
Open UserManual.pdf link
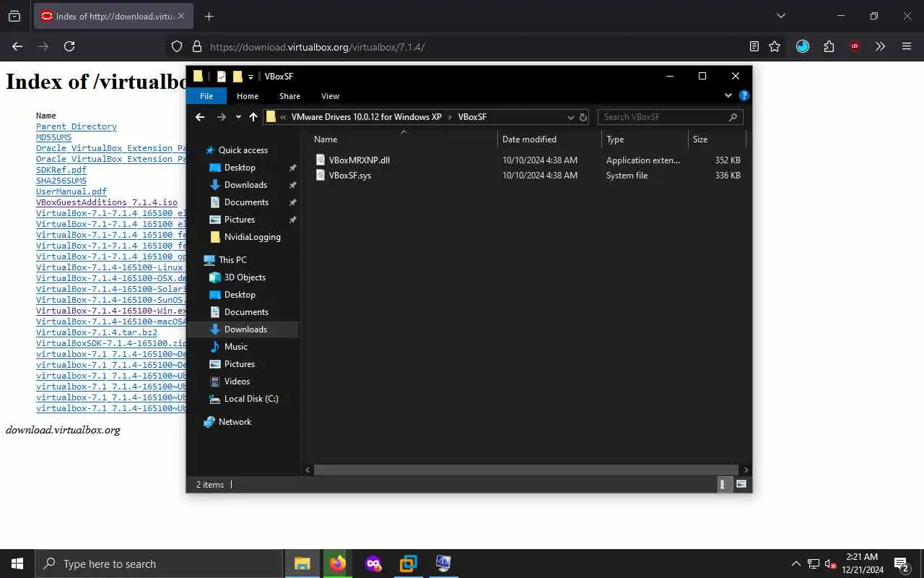point(71,191)
